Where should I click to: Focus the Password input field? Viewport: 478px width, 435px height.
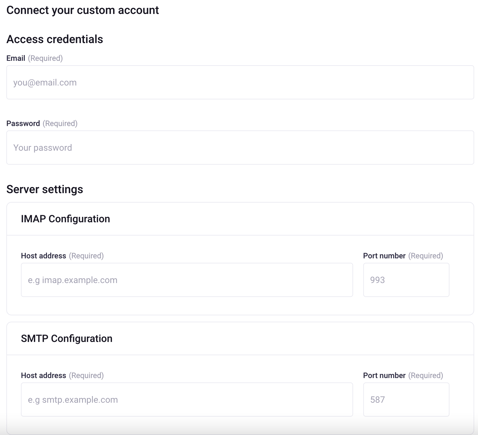pos(240,147)
